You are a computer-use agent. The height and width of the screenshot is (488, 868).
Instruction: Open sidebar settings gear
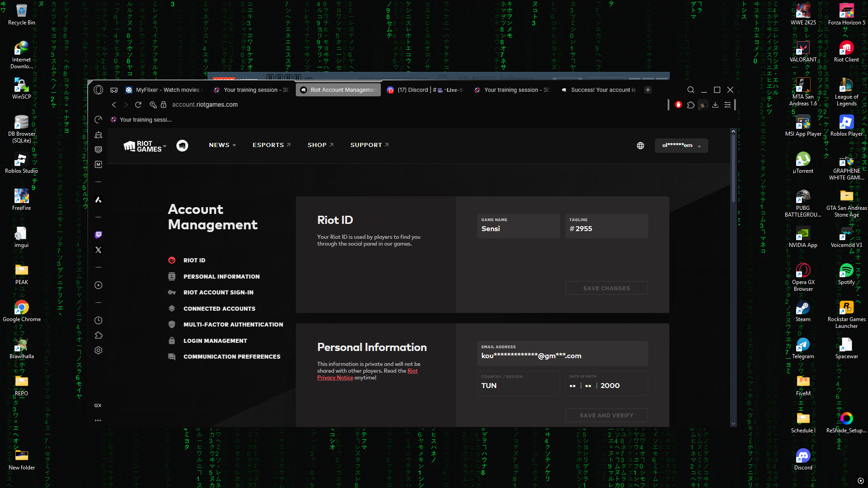tap(98, 350)
